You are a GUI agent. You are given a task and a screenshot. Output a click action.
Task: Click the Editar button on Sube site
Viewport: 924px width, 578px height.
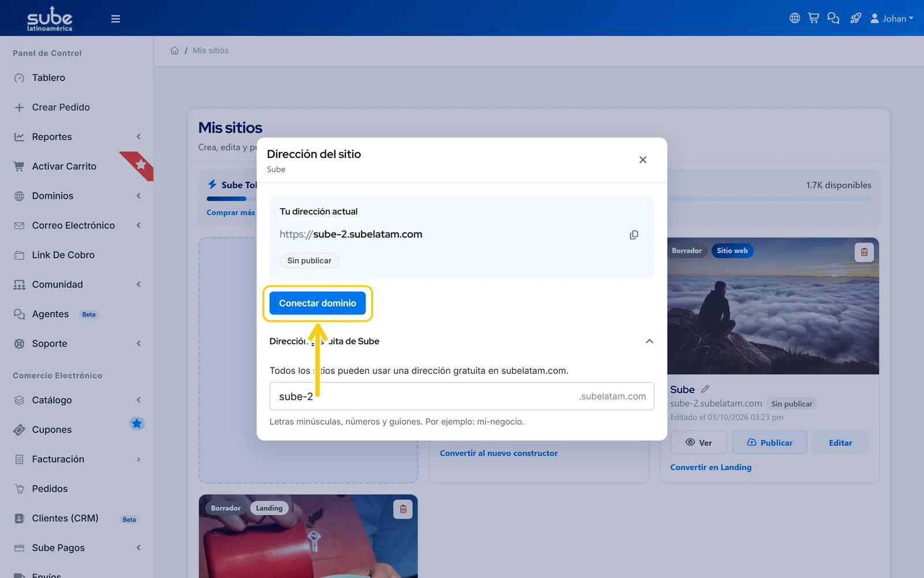point(840,443)
